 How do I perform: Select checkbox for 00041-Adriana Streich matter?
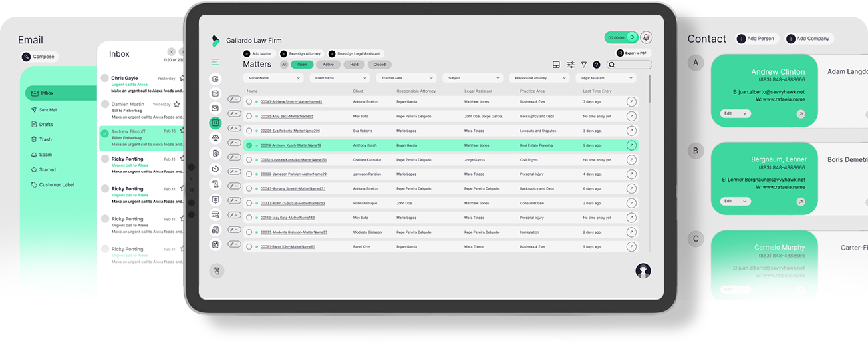tap(249, 102)
